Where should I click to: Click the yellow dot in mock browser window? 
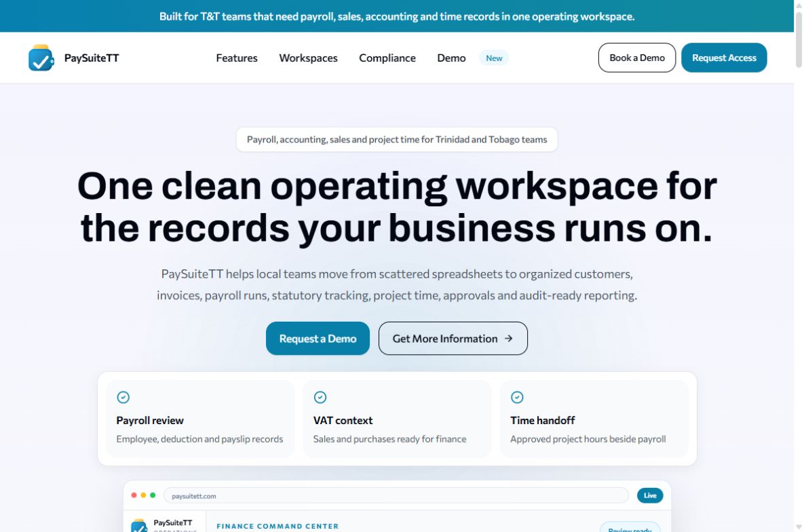143,495
